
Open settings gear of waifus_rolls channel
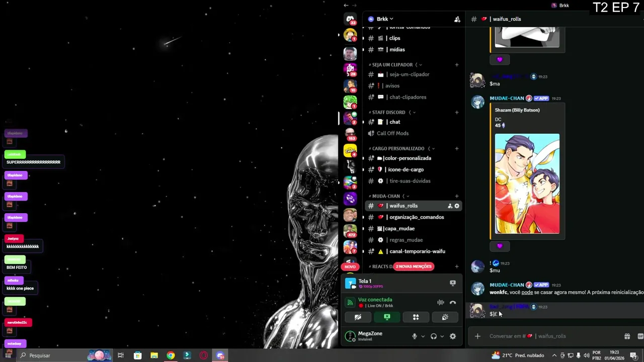point(457,206)
